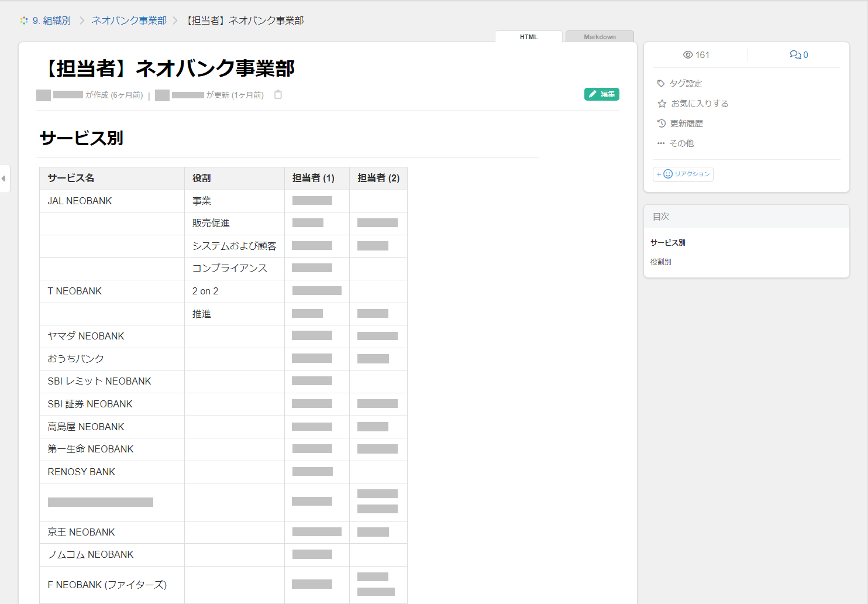Image resolution: width=868 pixels, height=604 pixels.
Task: Click the RENOSY BANK cell
Action: click(x=112, y=472)
